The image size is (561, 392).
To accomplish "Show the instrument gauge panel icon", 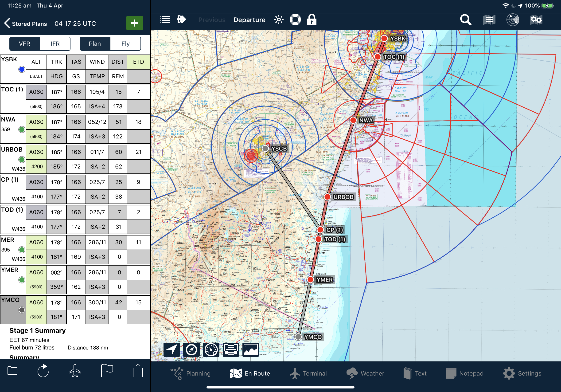I will (211, 349).
